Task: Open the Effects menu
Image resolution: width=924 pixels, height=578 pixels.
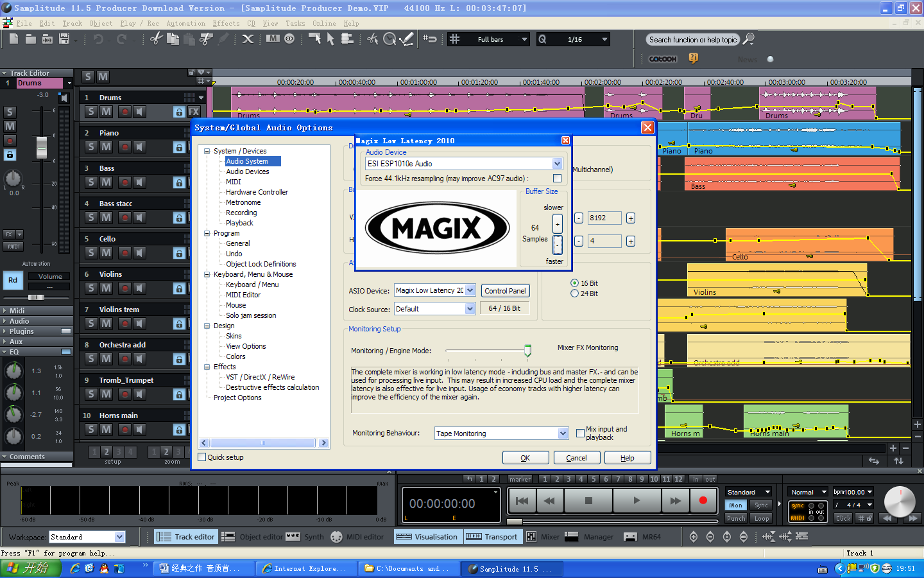Action: 226,23
